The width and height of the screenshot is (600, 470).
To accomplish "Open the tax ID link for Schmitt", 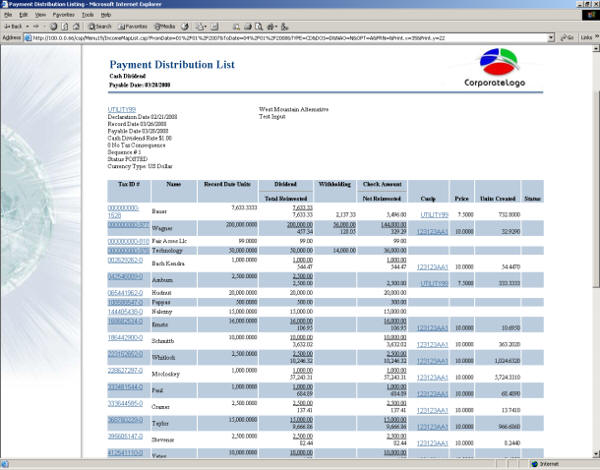I will tap(125, 338).
